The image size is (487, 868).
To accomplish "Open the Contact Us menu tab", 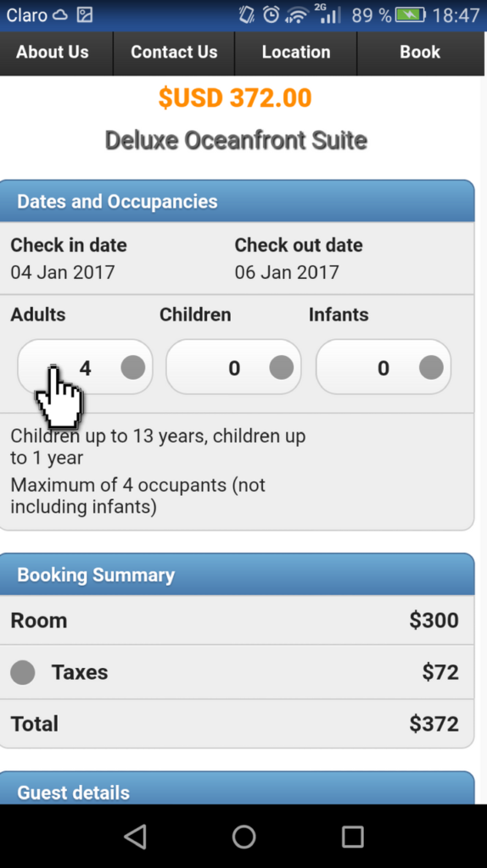I will pyautogui.click(x=174, y=53).
